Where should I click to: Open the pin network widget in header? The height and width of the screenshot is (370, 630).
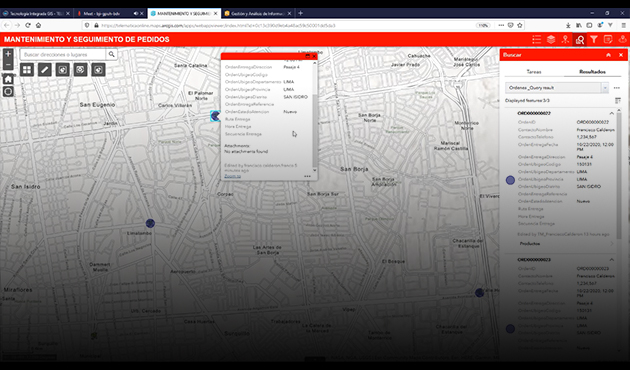(565, 39)
